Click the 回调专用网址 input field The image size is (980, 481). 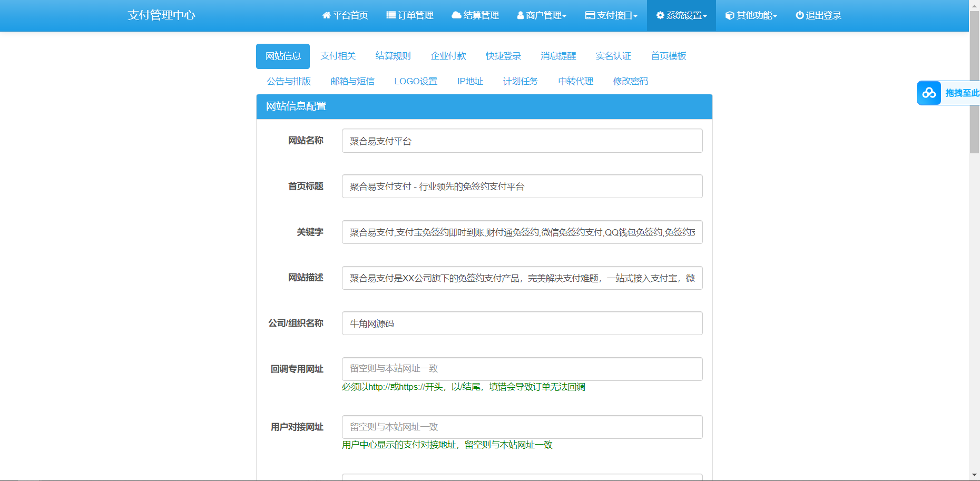click(x=522, y=369)
